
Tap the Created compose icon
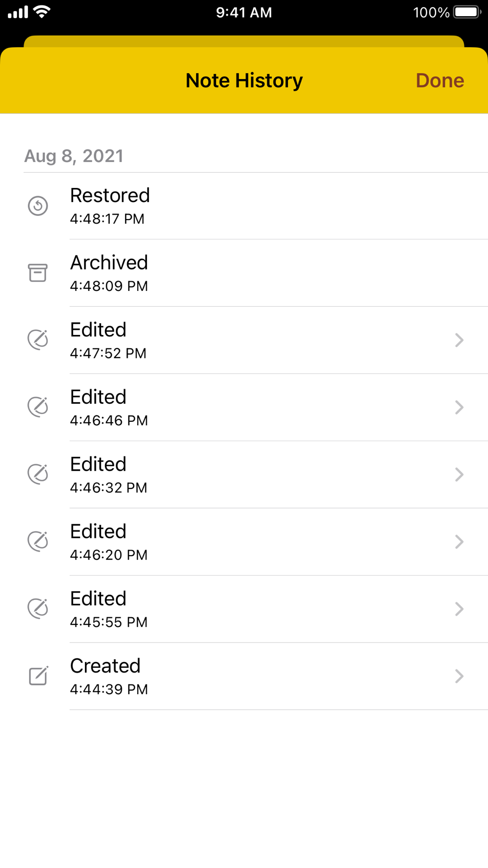[38, 676]
